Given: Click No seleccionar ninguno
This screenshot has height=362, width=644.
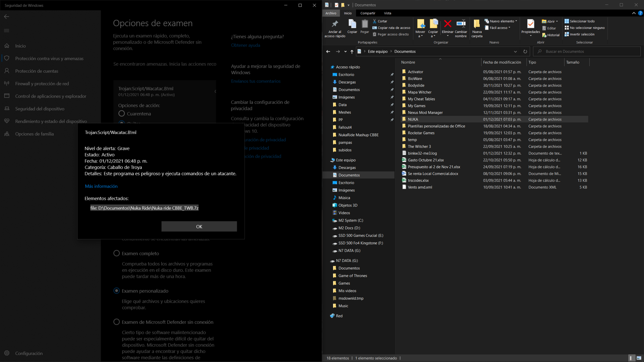Looking at the screenshot, I should pyautogui.click(x=585, y=28).
